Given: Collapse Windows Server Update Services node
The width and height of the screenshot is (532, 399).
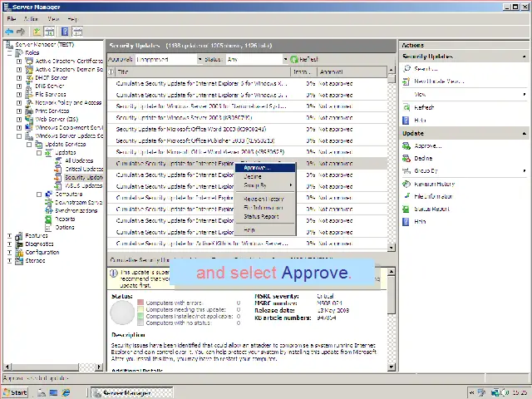Looking at the screenshot, I should point(19,136).
